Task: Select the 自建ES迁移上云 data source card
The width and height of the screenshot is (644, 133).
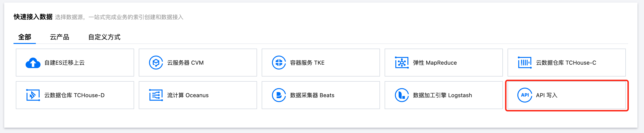Action: [75, 63]
